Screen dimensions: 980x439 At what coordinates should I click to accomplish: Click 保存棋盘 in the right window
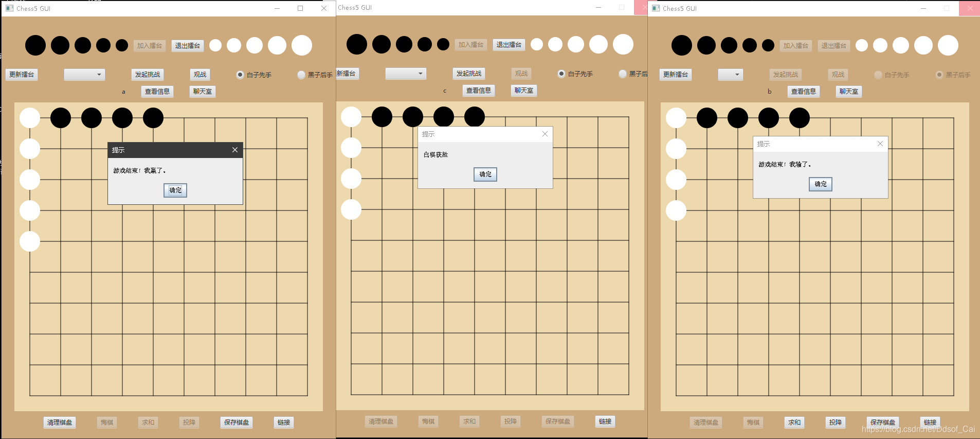pyautogui.click(x=883, y=423)
